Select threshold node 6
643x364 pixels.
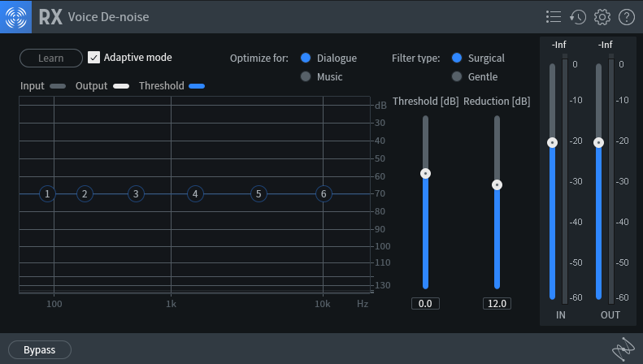pyautogui.click(x=324, y=194)
